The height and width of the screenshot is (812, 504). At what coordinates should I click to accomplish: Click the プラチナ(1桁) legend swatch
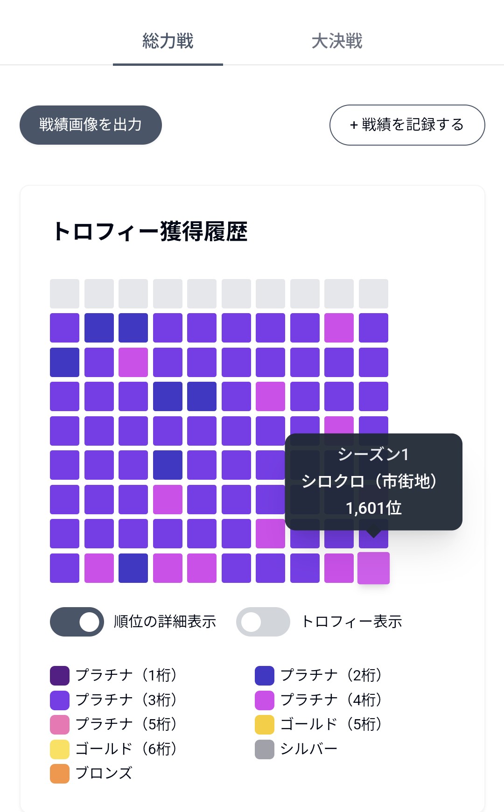pyautogui.click(x=60, y=675)
